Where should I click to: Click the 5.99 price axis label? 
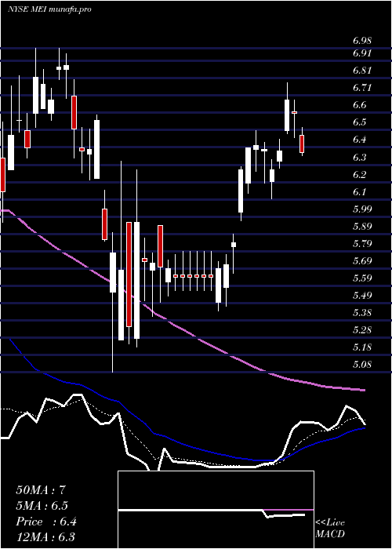pos(362,209)
